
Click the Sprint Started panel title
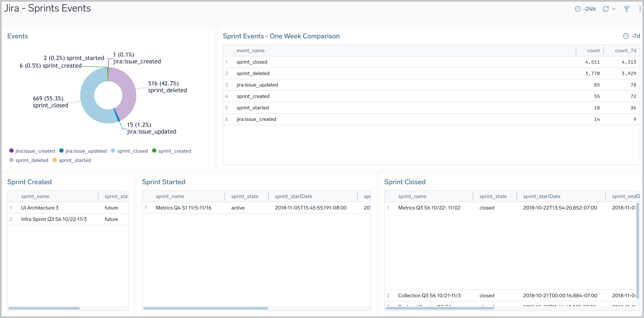click(x=164, y=182)
